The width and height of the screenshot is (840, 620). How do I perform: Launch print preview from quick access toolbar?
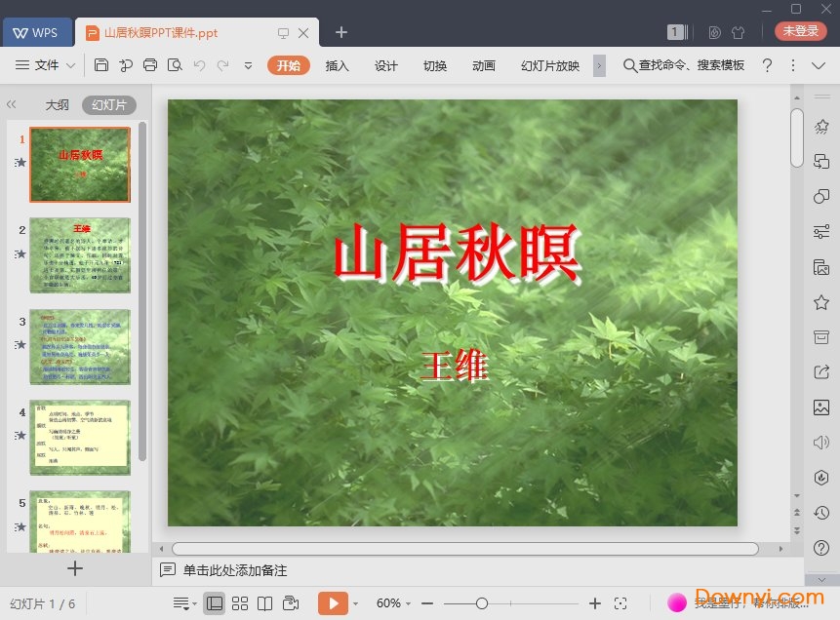[x=174, y=64]
